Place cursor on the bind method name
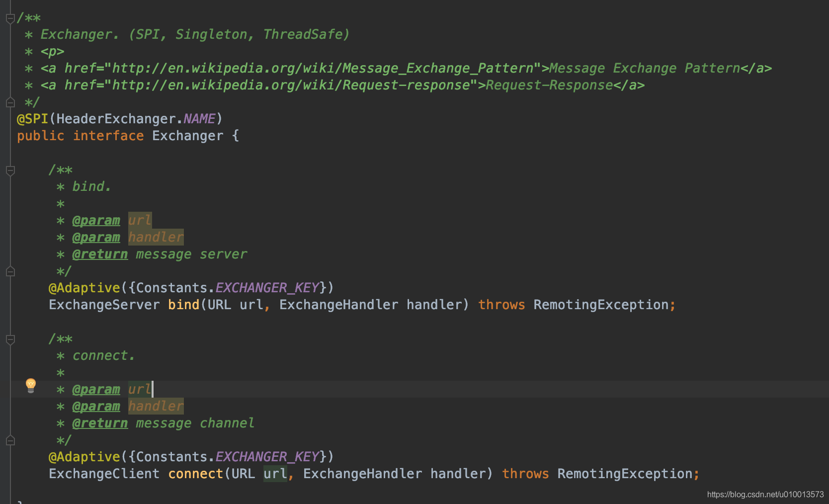This screenshot has width=829, height=504. (x=183, y=305)
